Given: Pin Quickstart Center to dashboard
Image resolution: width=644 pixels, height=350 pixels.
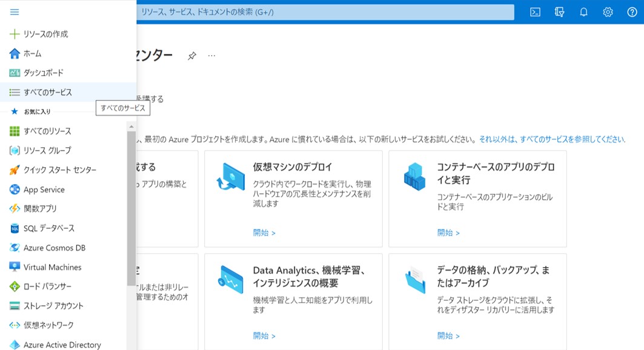Looking at the screenshot, I should click(x=192, y=56).
